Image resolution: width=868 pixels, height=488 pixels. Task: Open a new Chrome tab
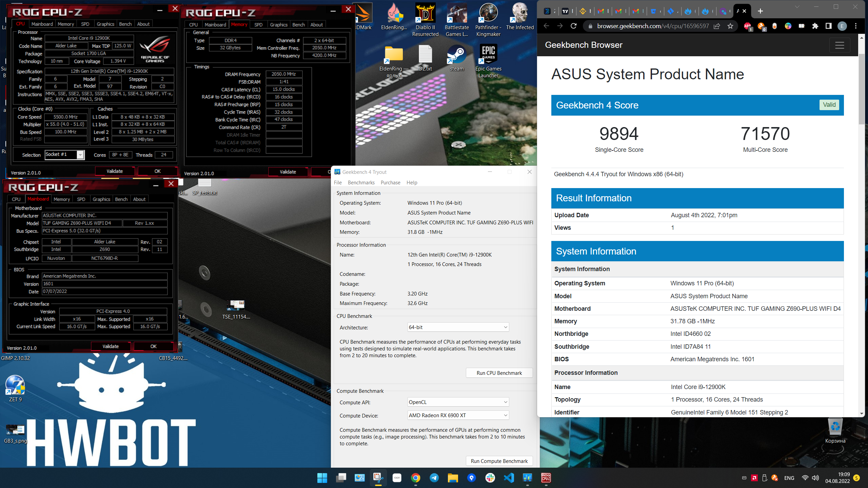tap(760, 11)
